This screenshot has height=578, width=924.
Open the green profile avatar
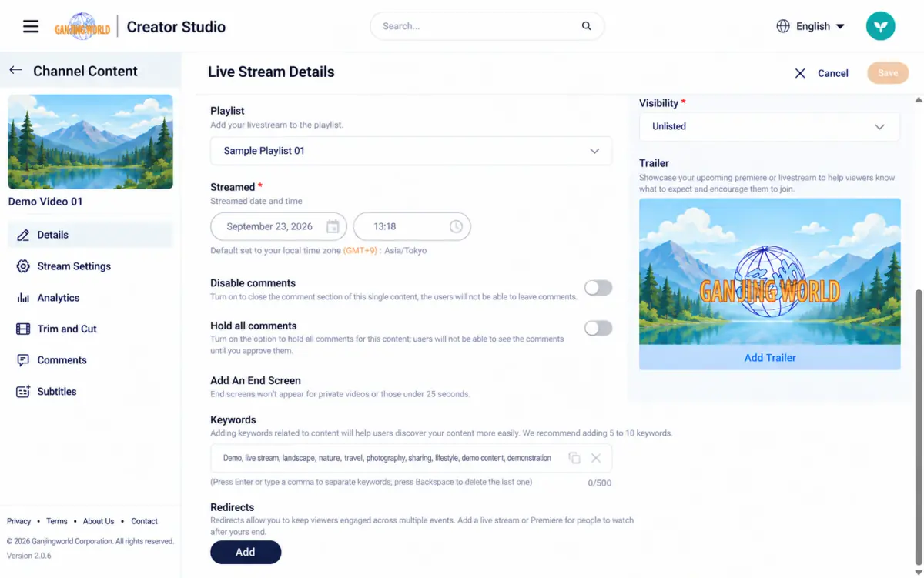[881, 26]
